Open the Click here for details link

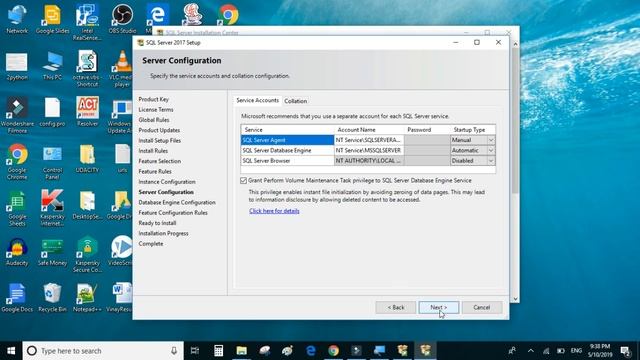click(274, 211)
